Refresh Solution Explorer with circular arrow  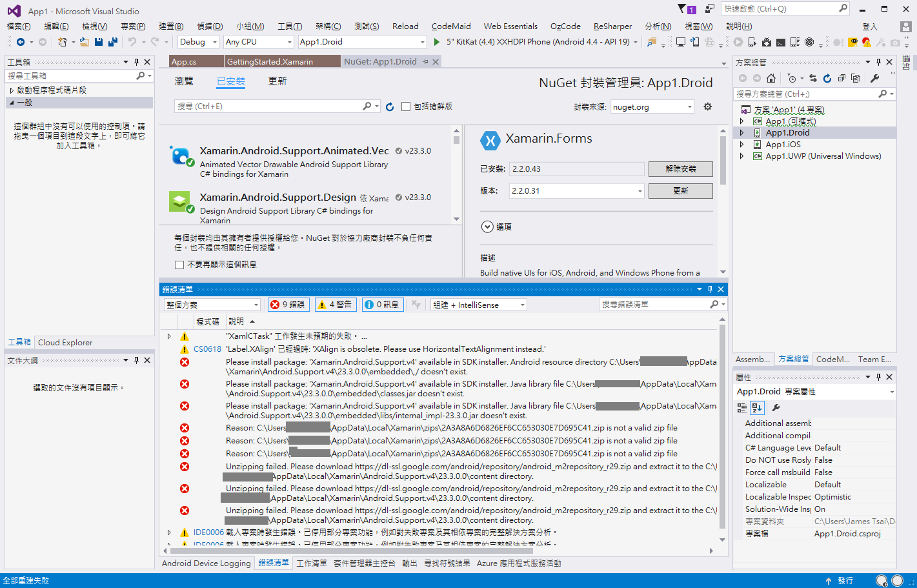pyautogui.click(x=827, y=78)
